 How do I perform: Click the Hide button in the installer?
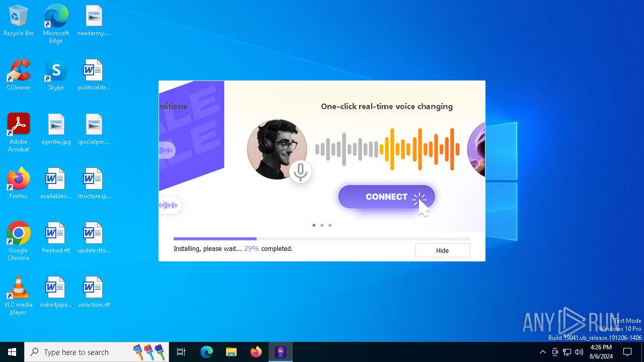pyautogui.click(x=442, y=250)
